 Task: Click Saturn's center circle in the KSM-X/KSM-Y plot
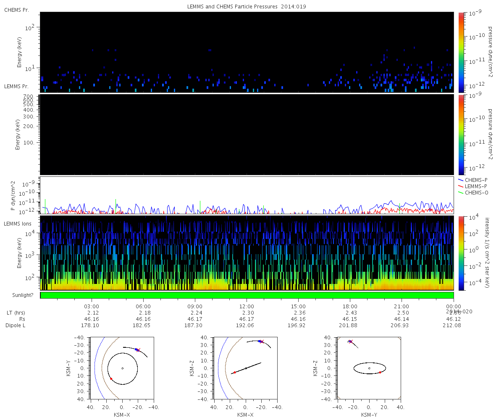click(122, 368)
